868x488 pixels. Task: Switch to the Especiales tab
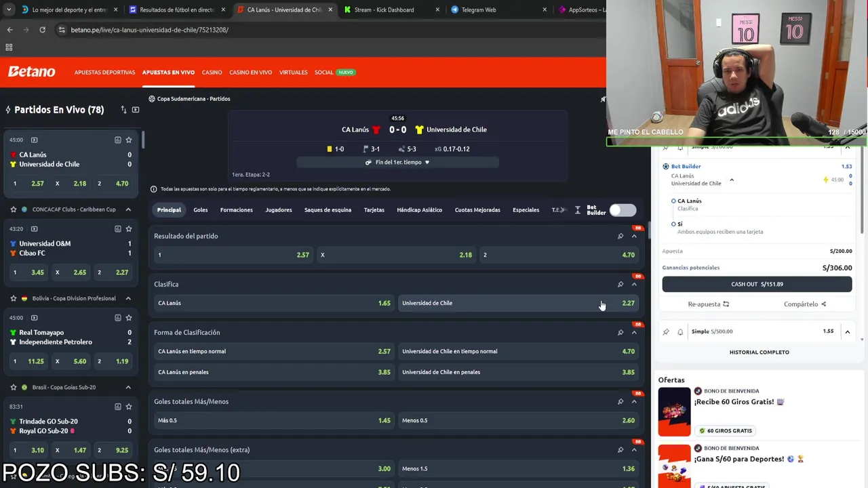click(x=526, y=210)
